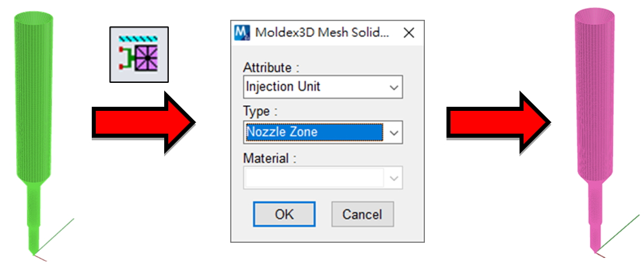Click the red arrow left of dialog
644x276 pixels.
click(143, 123)
